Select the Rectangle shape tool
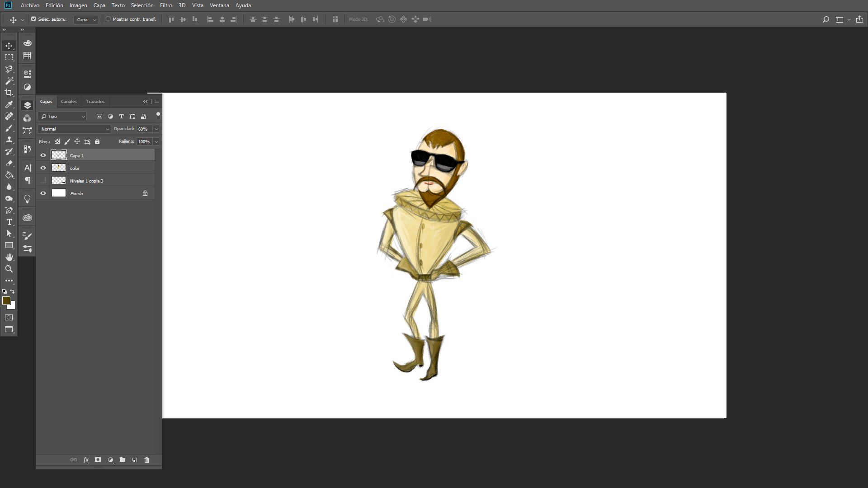868x488 pixels. click(x=9, y=245)
